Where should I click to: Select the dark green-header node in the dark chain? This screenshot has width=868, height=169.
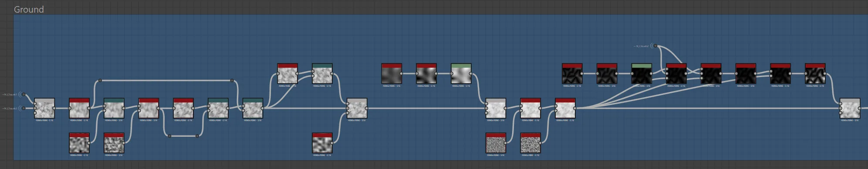(642, 74)
